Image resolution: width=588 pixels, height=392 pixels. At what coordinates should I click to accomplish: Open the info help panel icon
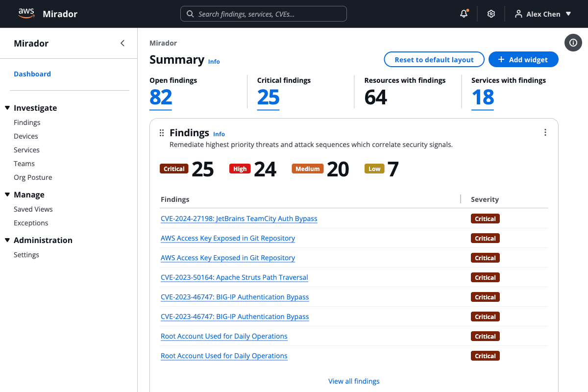coord(573,43)
